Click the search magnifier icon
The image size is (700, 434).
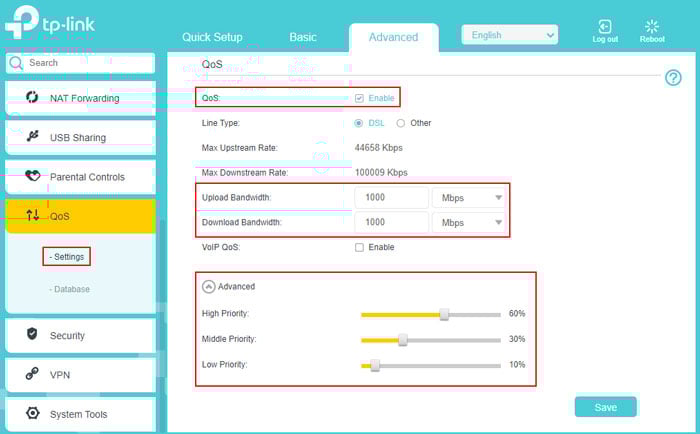pos(16,63)
